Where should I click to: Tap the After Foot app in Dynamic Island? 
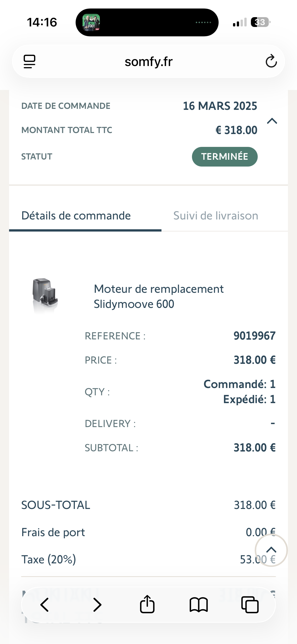[91, 22]
